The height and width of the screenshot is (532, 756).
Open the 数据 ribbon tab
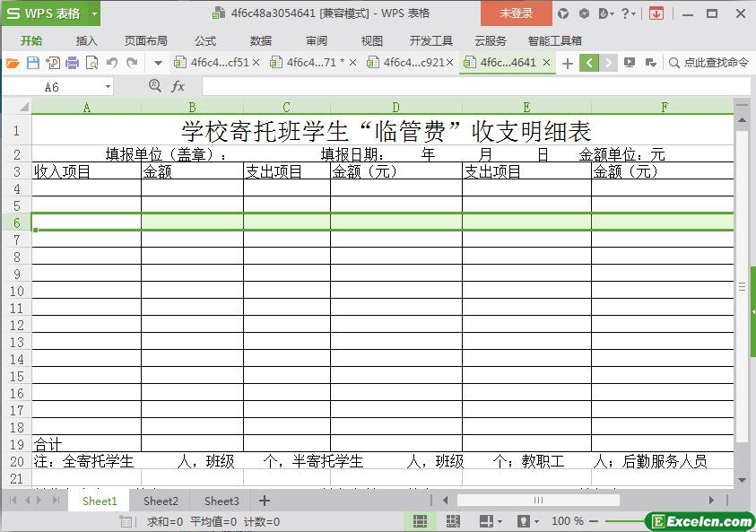point(261,41)
